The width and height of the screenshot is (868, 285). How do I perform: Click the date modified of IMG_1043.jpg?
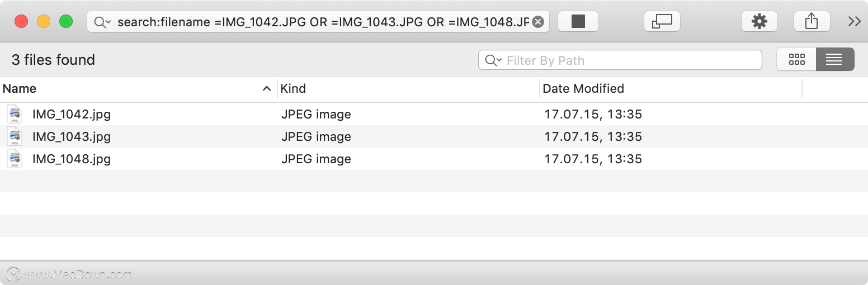click(x=593, y=136)
